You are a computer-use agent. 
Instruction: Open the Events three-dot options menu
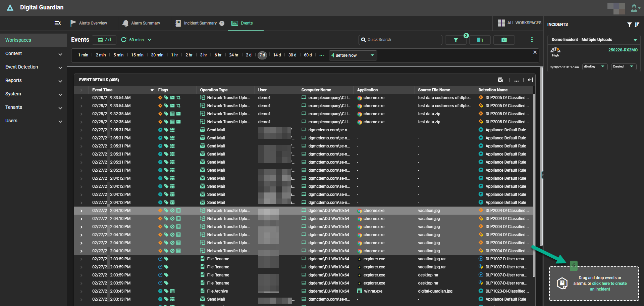pyautogui.click(x=532, y=40)
